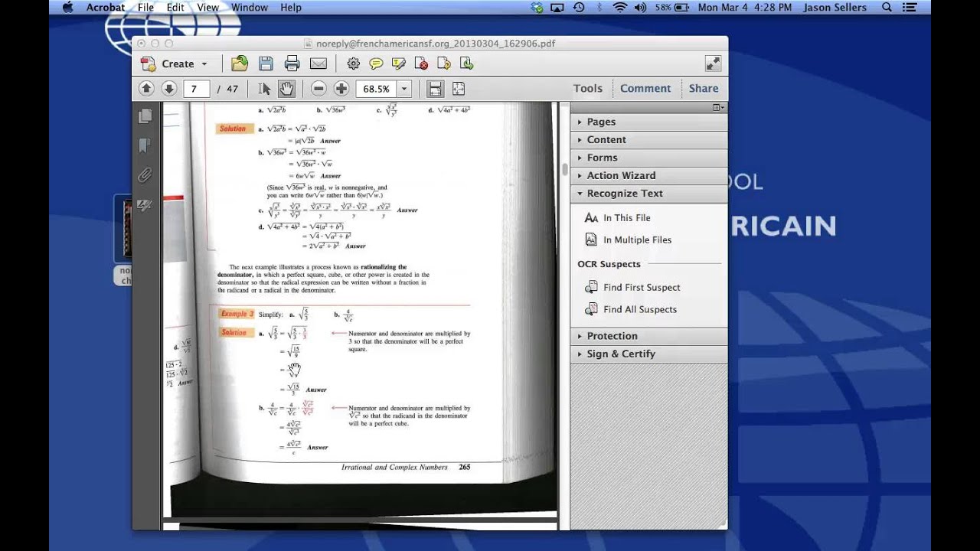
Task: Click the Open file folder icon
Action: [x=240, y=64]
